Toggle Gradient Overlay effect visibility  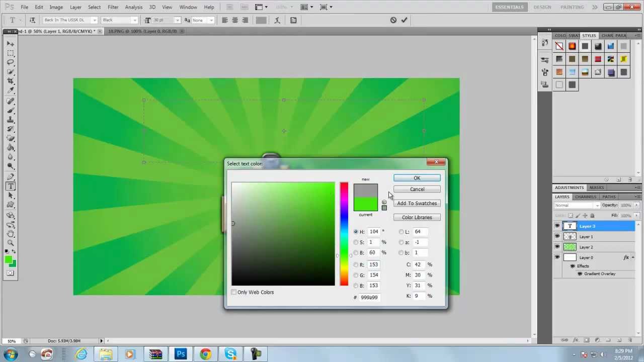click(x=580, y=274)
